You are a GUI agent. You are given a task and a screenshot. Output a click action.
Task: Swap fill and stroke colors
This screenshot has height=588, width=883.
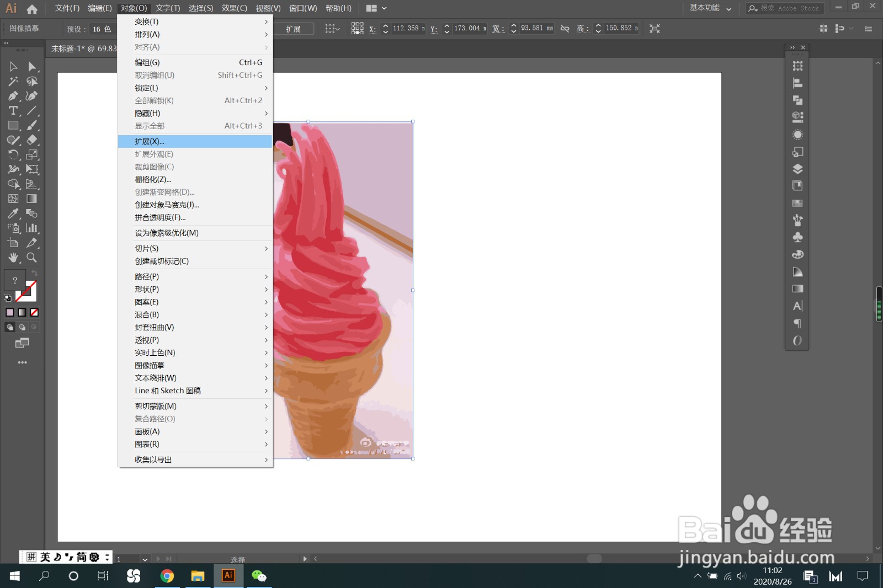pos(34,274)
